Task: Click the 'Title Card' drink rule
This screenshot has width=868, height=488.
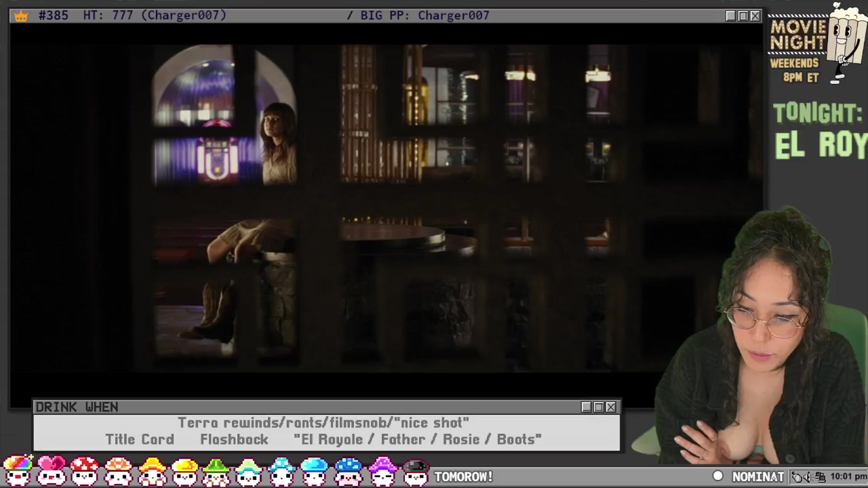Action: (140, 440)
